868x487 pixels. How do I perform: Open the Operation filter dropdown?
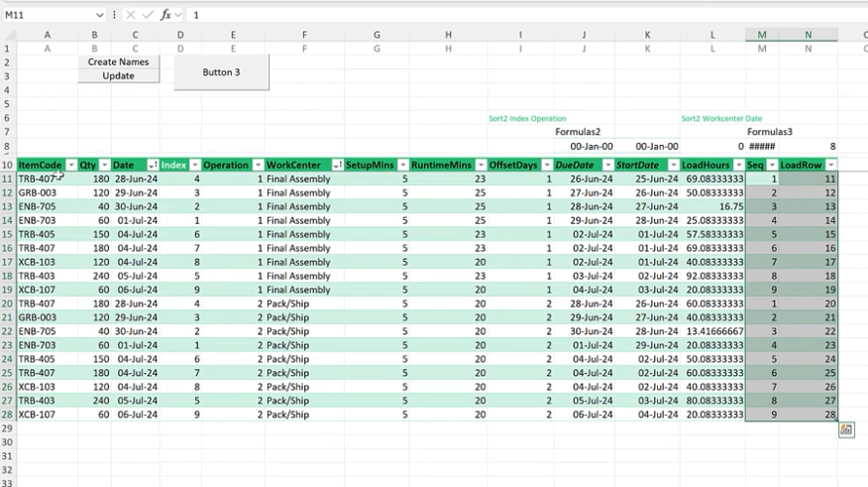click(x=258, y=165)
